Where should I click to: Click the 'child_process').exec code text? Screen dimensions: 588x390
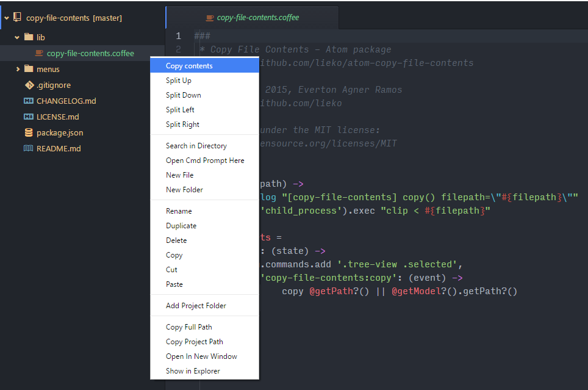point(317,211)
